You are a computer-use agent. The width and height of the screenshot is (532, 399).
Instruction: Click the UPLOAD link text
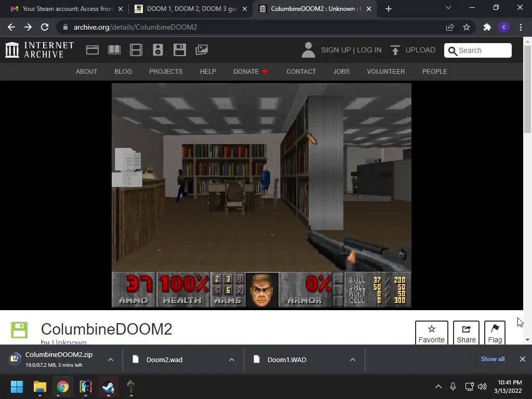point(420,50)
